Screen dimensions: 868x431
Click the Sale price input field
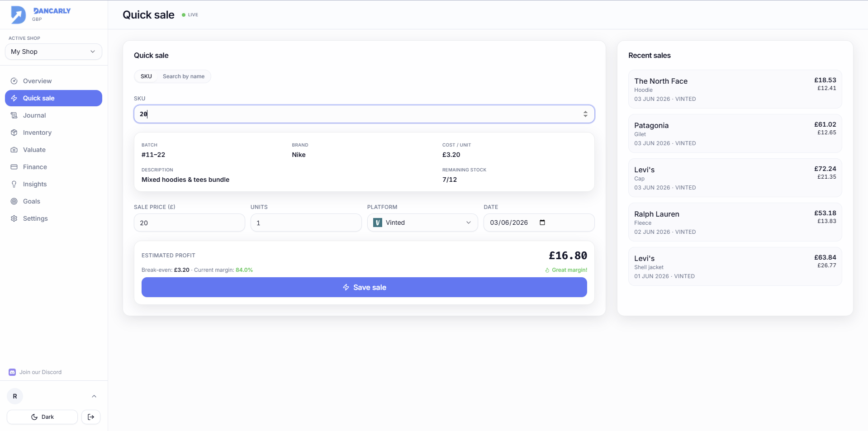(x=189, y=223)
